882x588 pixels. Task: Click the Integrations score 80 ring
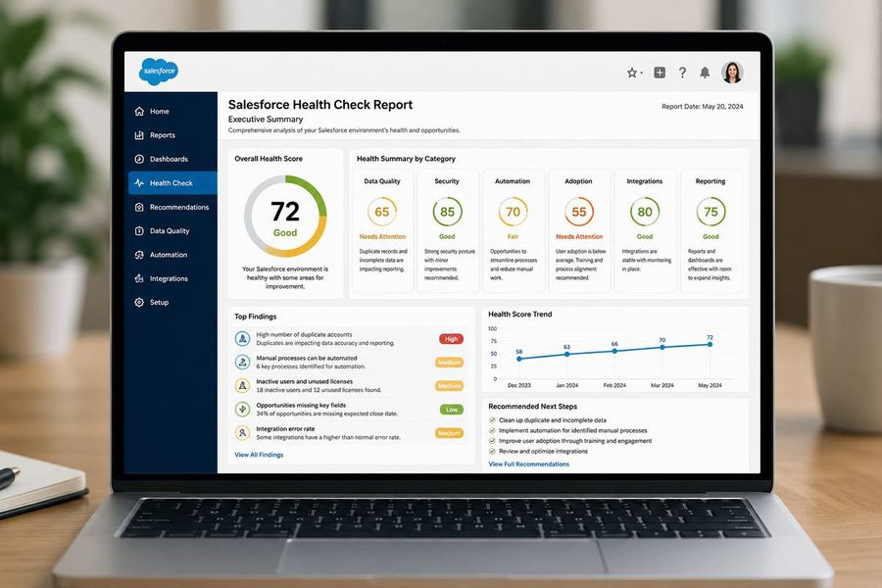[645, 212]
